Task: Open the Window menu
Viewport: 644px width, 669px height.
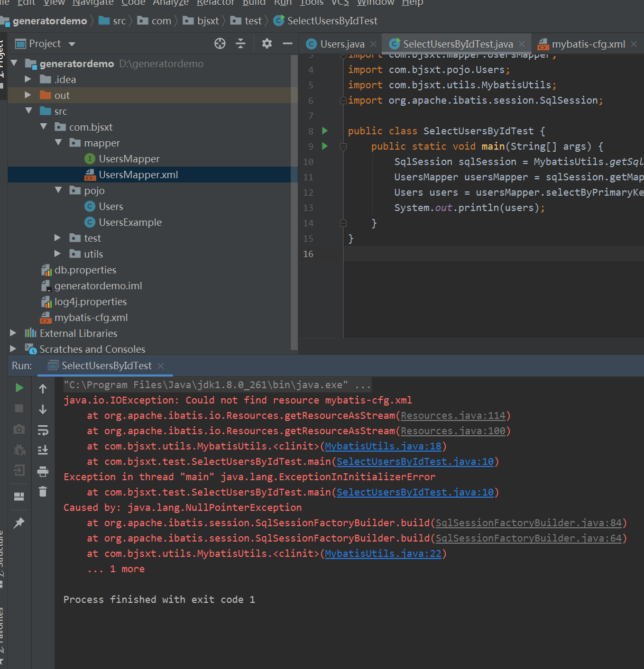Action: click(375, 3)
